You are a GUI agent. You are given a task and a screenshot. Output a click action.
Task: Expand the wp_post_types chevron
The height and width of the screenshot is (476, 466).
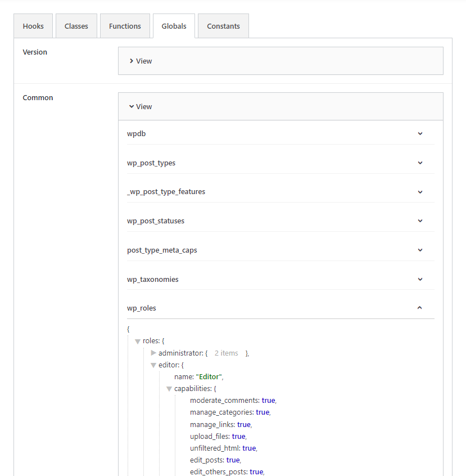click(x=420, y=163)
